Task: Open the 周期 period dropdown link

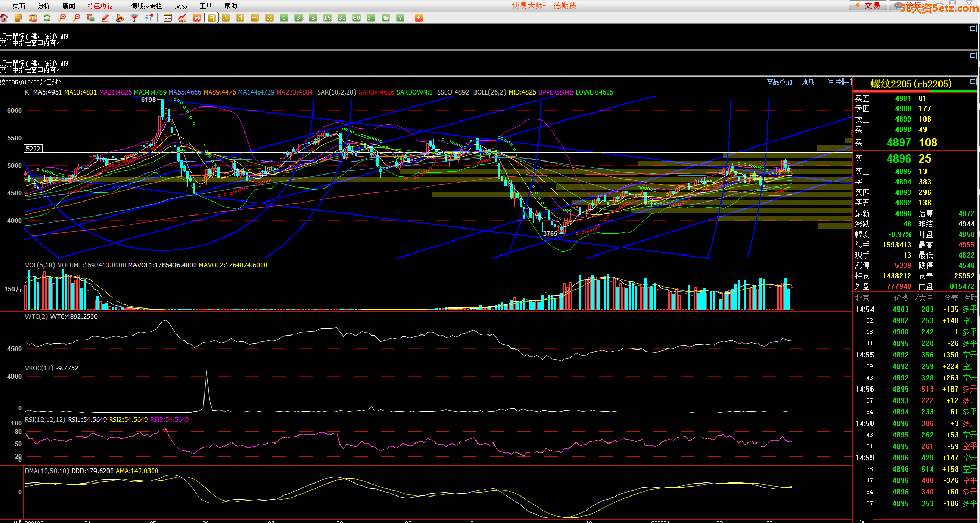Action: (808, 82)
